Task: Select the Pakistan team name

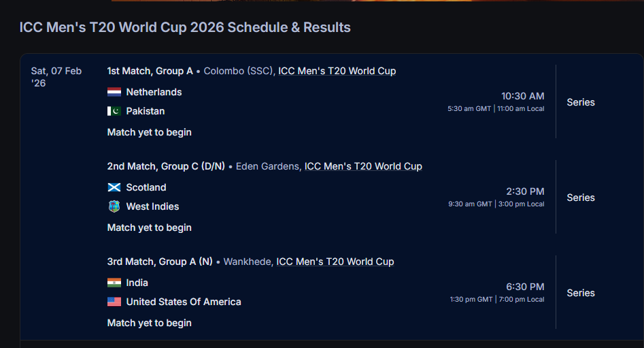Action: 146,111
